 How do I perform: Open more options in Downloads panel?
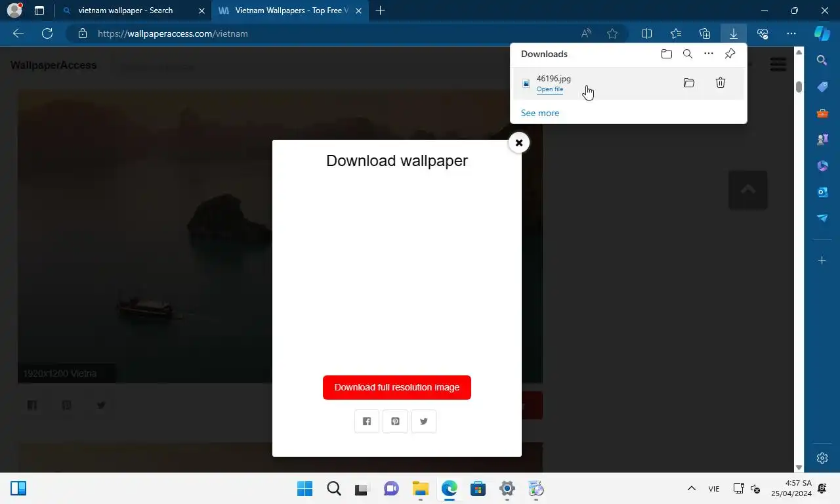tap(709, 54)
